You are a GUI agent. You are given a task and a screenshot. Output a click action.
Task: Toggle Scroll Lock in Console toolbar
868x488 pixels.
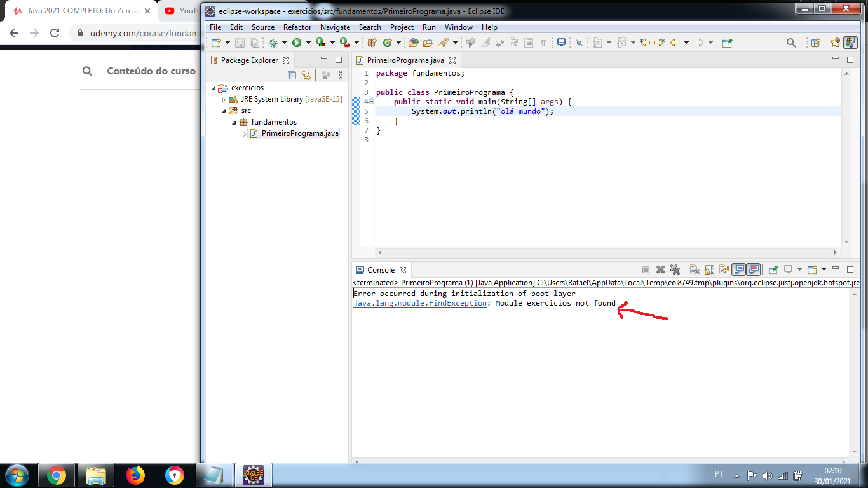(709, 269)
